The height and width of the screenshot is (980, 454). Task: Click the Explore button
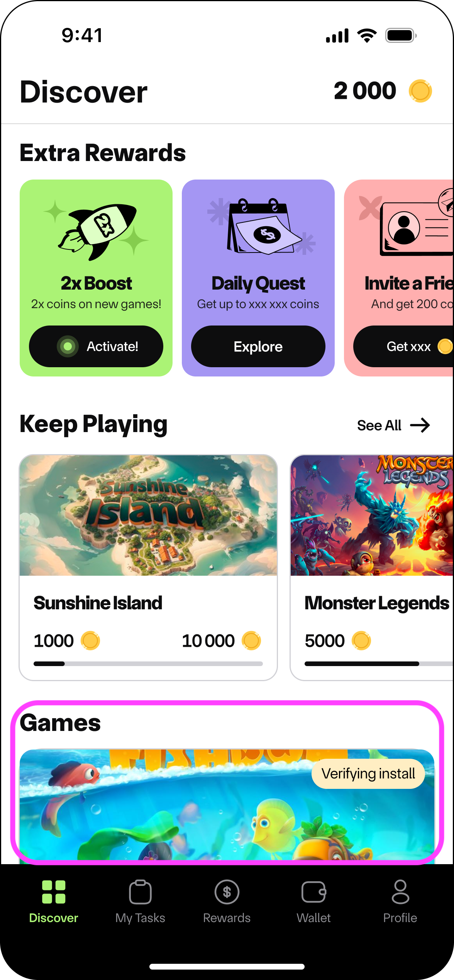(x=258, y=346)
